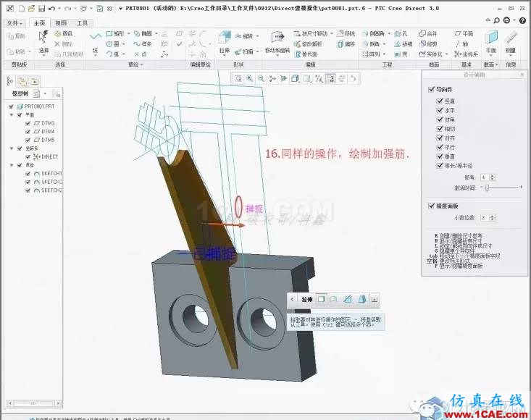Toggle the 等长/等半径 checkbox
This screenshot has height=420, width=531.
click(x=440, y=166)
